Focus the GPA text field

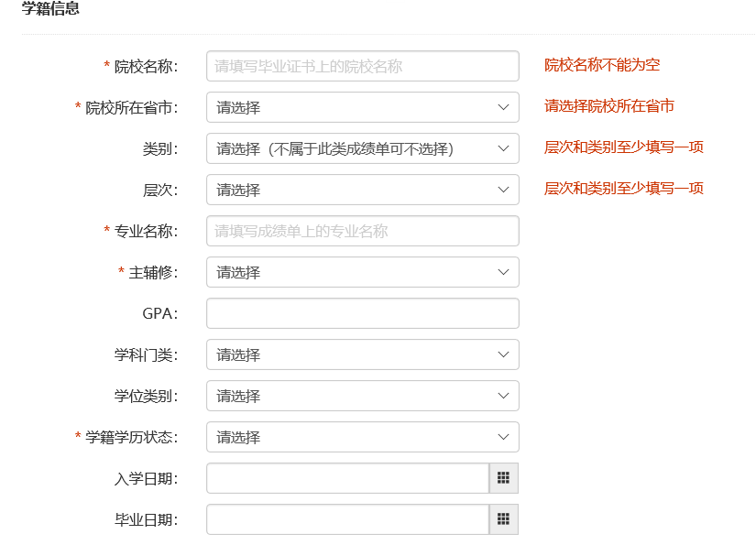pos(363,313)
